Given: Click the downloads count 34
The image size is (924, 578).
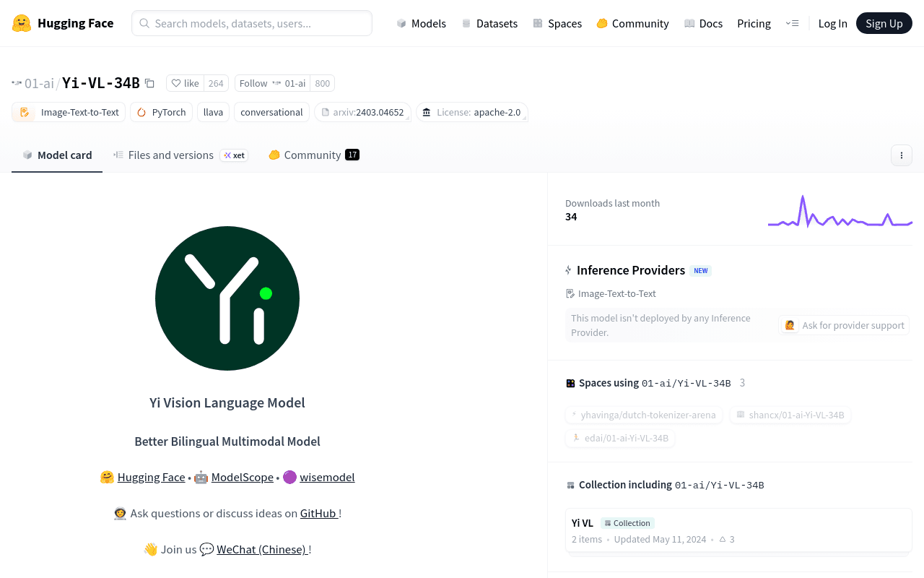Looking at the screenshot, I should coord(571,217).
